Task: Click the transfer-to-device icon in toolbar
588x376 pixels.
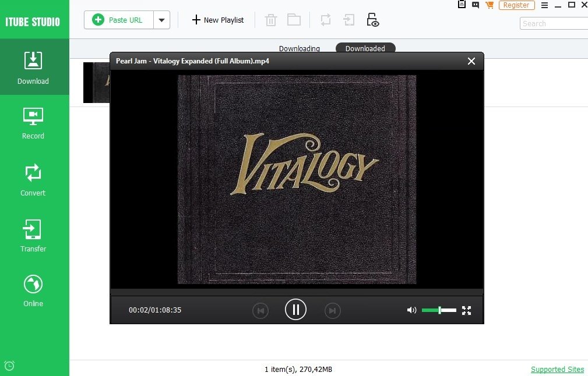Action: click(348, 19)
